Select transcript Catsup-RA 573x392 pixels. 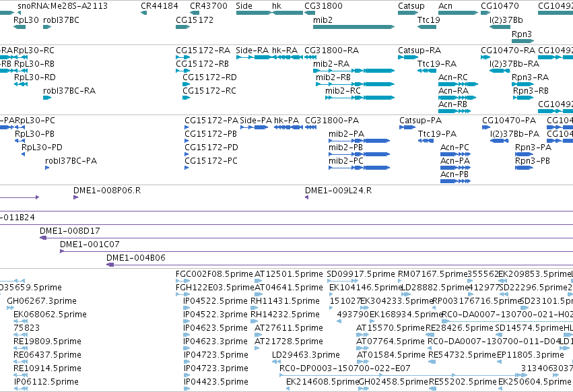(419, 51)
